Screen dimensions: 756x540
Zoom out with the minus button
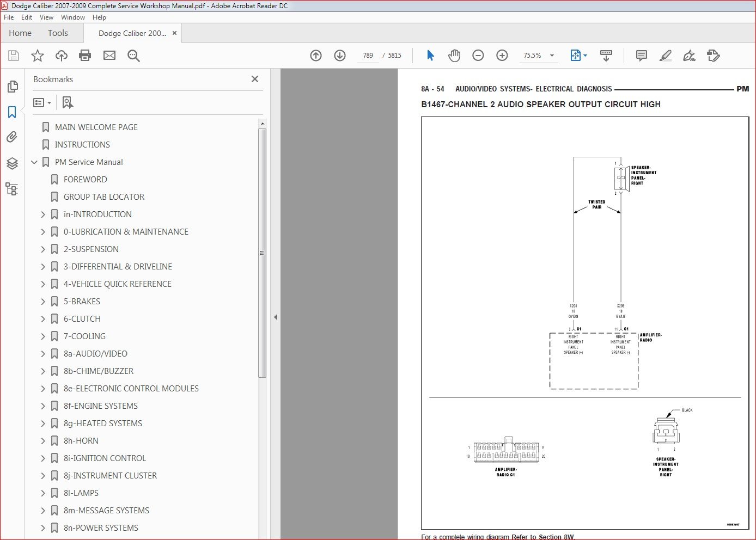(478, 56)
